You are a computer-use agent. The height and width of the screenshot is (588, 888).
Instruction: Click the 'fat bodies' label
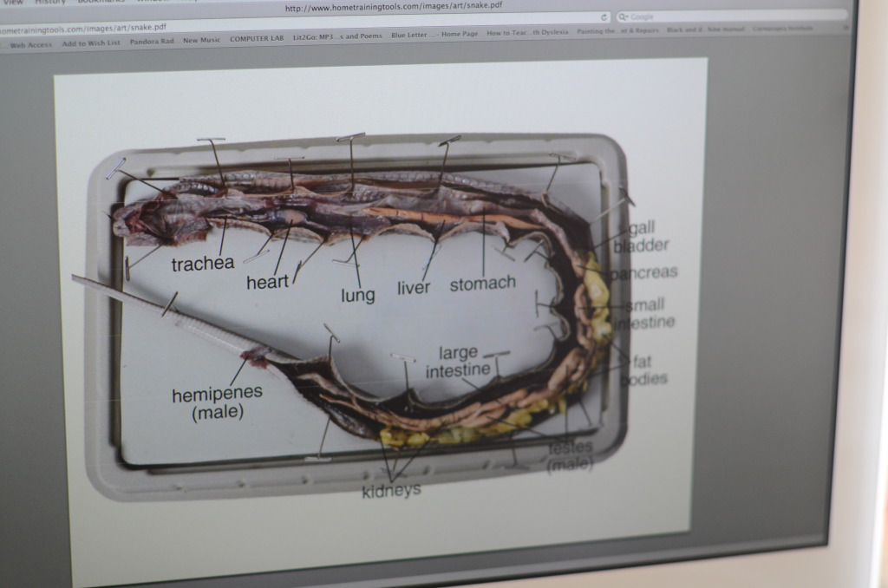[643, 370]
